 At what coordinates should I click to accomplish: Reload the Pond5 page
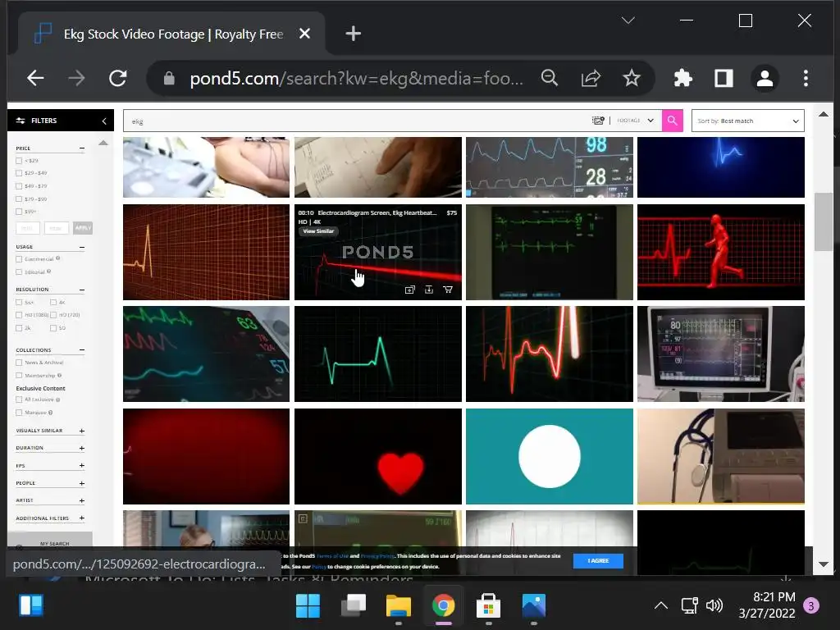117,78
